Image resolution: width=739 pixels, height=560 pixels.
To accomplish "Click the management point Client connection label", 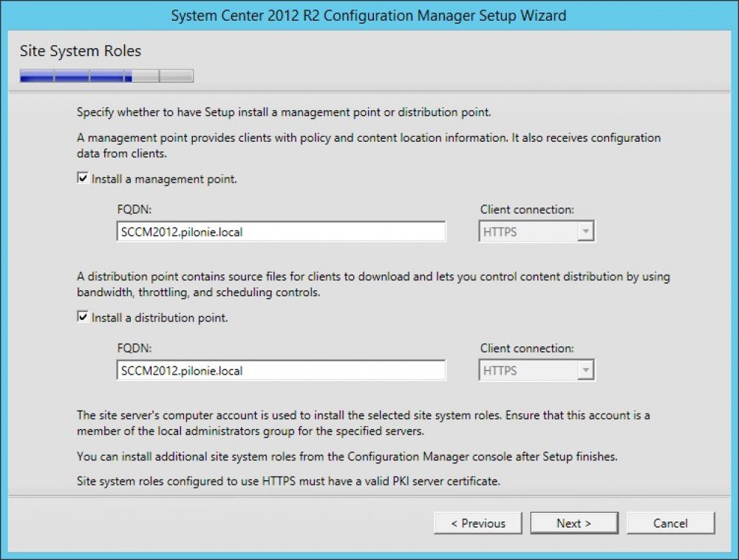I will 527,209.
